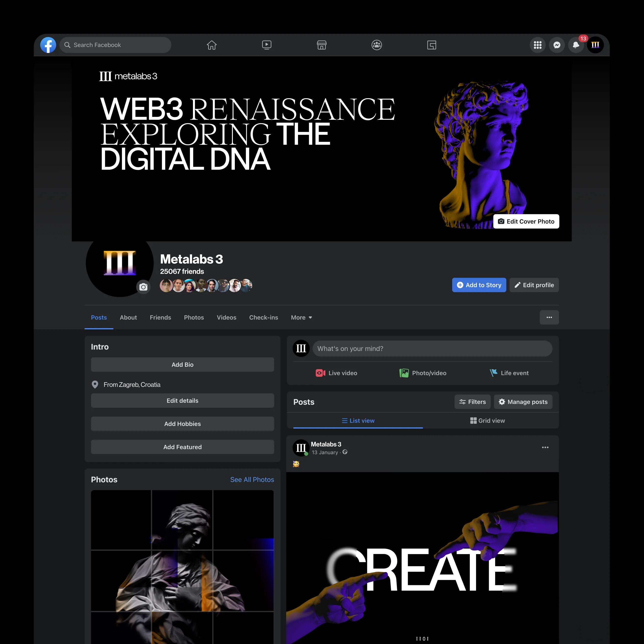Click the audience globe icon on post
The height and width of the screenshot is (644, 644).
[345, 452]
